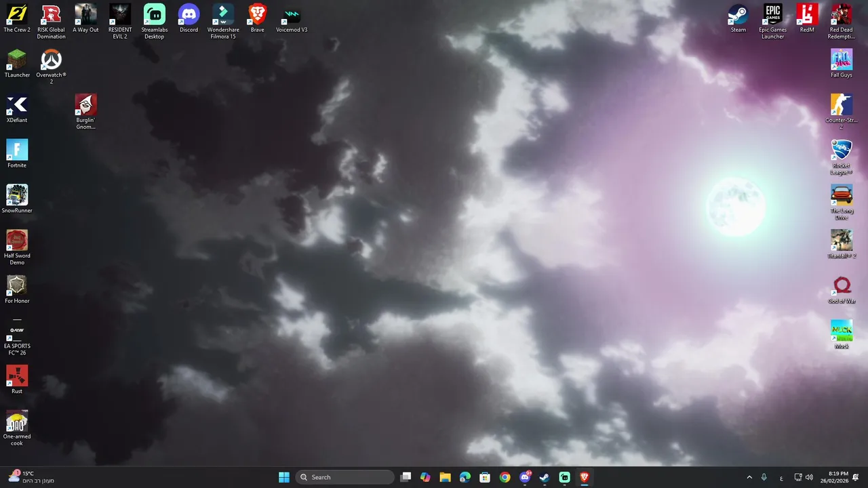Switch to Brave in the taskbar

point(585,477)
